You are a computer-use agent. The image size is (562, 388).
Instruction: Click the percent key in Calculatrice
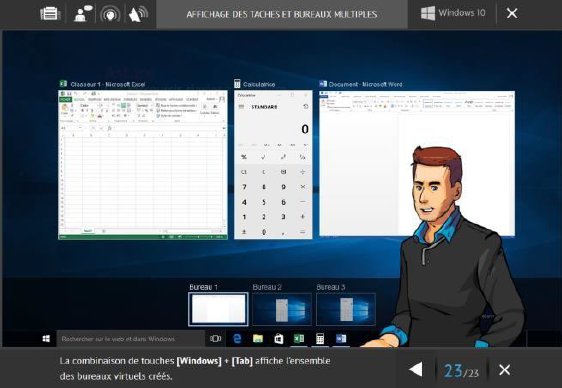click(x=244, y=157)
